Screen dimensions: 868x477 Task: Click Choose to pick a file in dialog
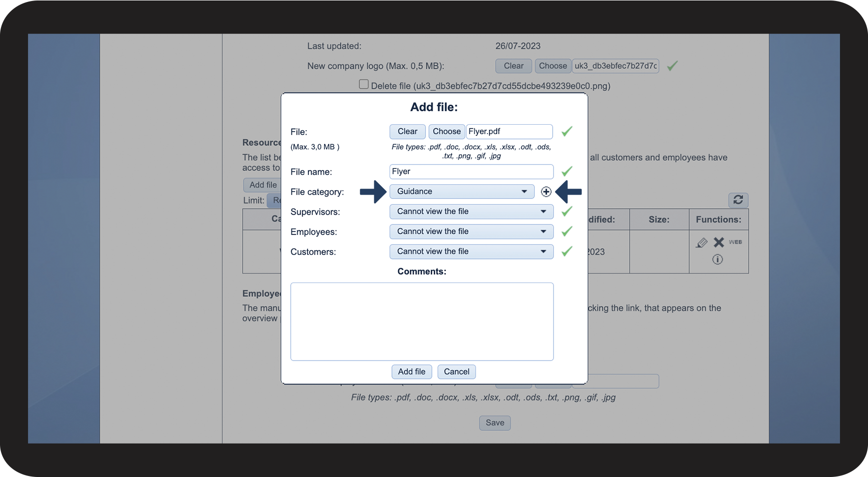[447, 132]
